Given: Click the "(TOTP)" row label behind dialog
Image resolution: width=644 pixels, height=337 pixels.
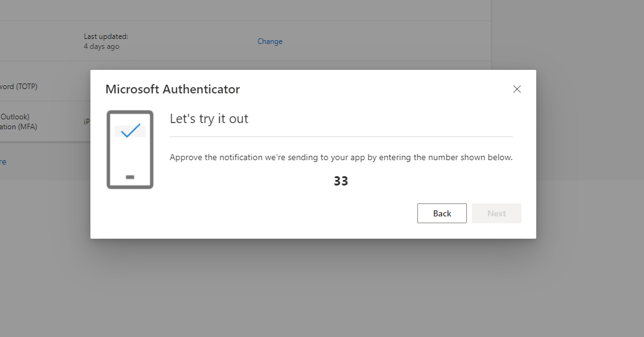Looking at the screenshot, I should [x=19, y=87].
